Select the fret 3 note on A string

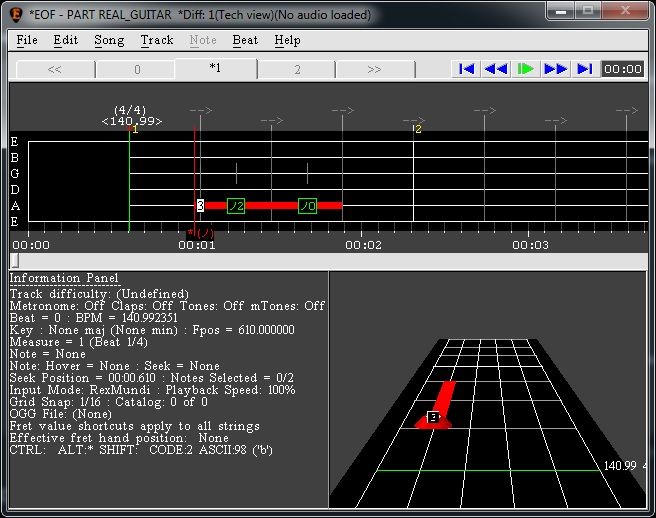(200, 205)
